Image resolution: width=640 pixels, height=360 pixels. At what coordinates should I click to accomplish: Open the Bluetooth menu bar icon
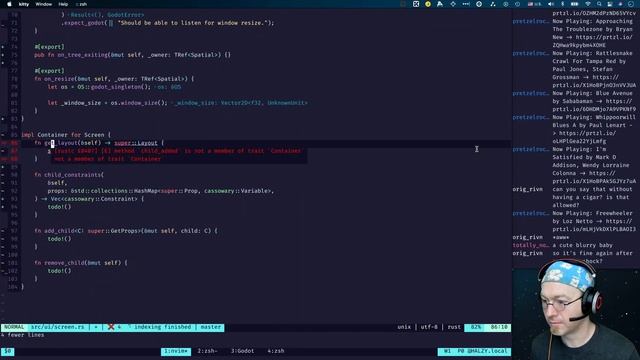562,4
